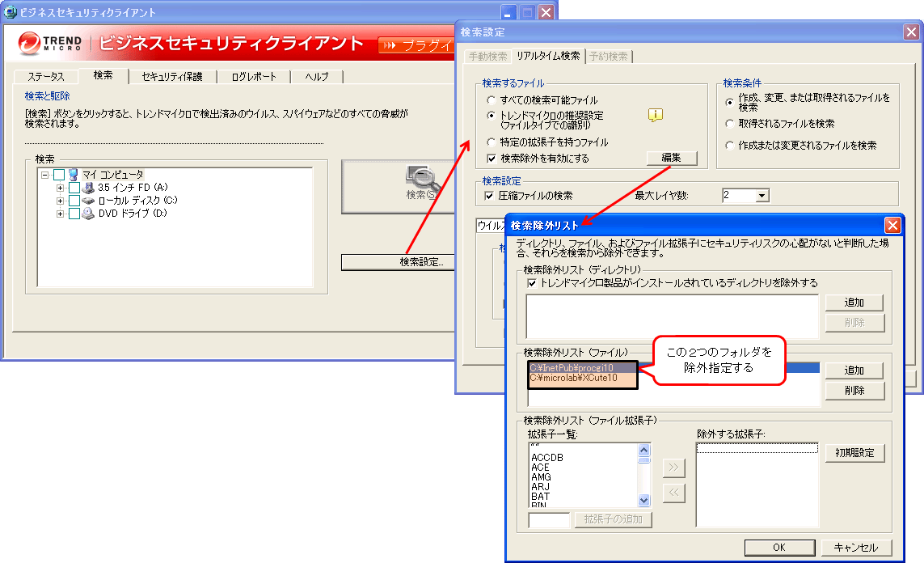Click the >> move extension button

pos(674,468)
